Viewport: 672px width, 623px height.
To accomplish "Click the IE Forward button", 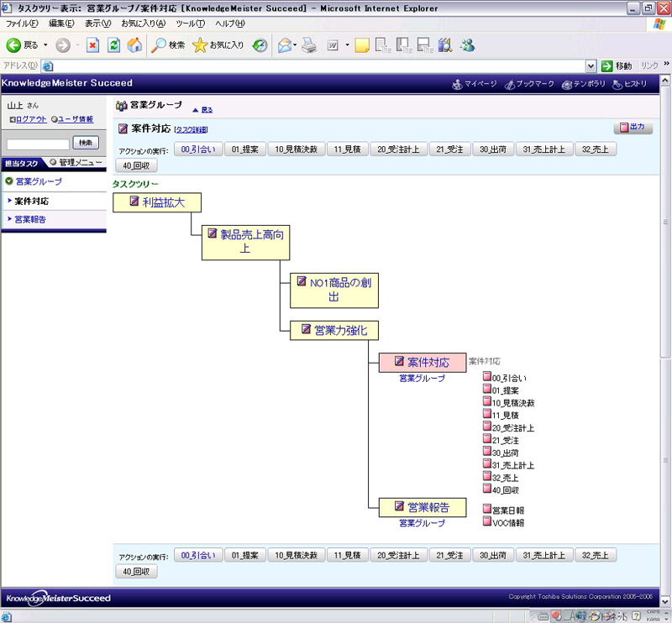I will point(63,45).
